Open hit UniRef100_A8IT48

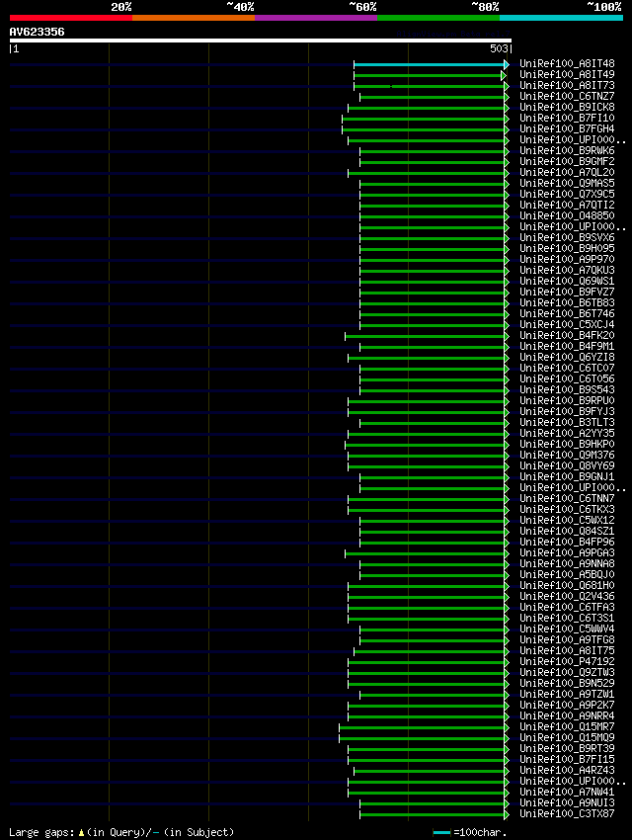567,64
